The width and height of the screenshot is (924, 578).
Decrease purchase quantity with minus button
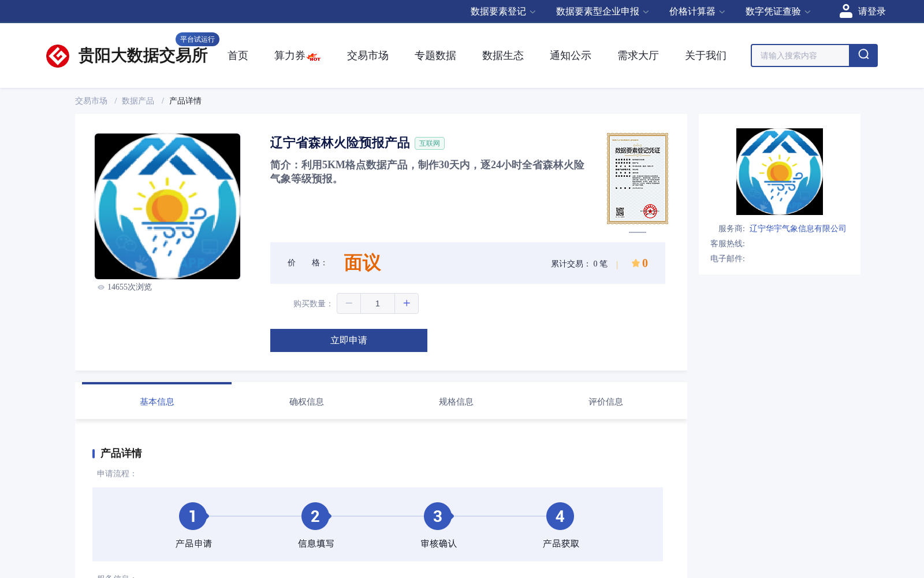[x=349, y=303]
